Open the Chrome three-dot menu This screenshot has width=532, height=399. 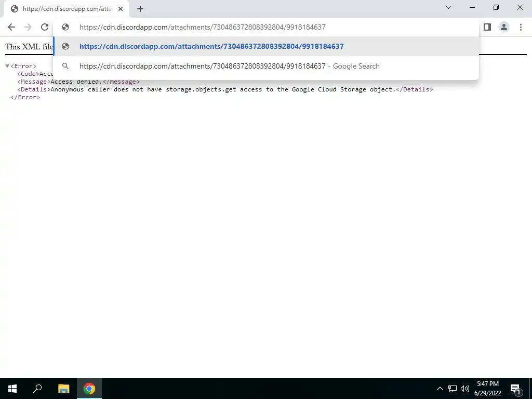click(x=521, y=27)
